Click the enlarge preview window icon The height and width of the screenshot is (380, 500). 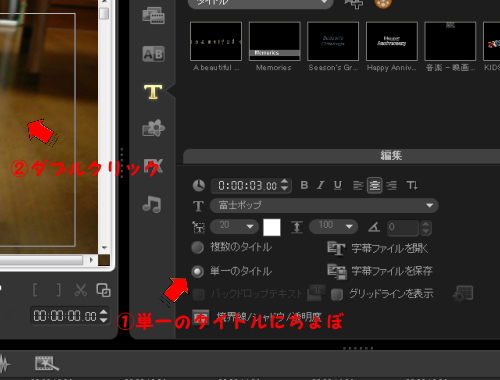tap(103, 290)
